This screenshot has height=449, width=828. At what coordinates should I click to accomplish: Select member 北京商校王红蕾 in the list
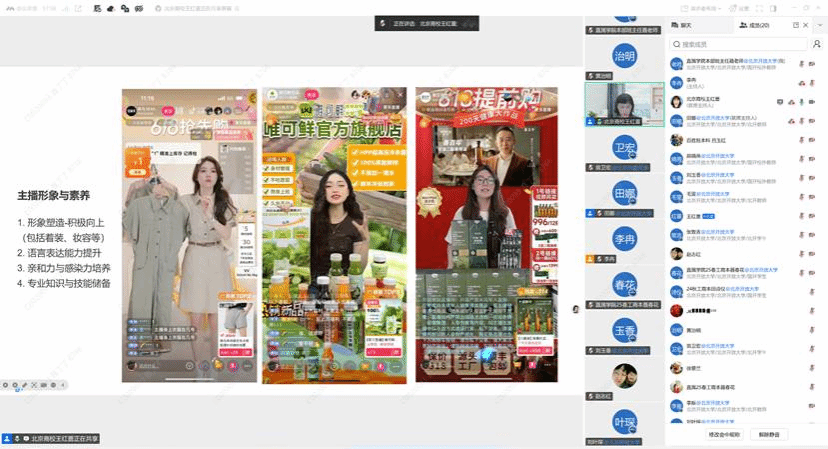tap(745, 102)
